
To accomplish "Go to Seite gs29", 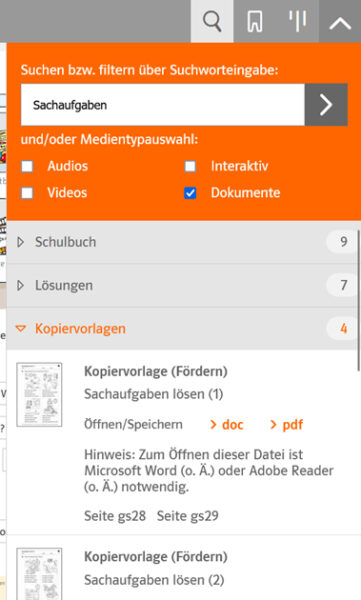I will [x=188, y=516].
